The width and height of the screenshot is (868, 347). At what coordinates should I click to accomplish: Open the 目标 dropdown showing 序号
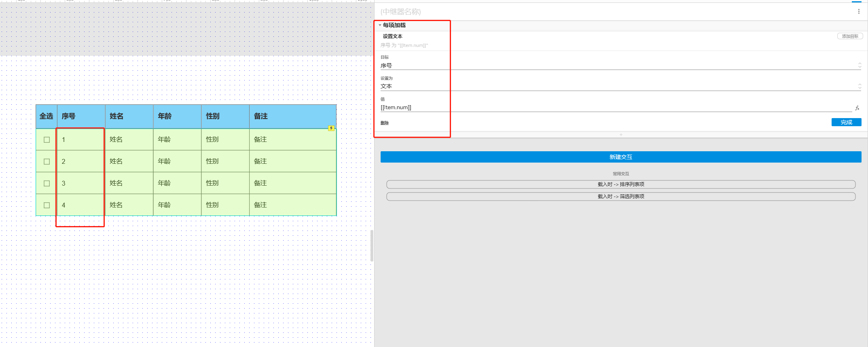(x=621, y=66)
